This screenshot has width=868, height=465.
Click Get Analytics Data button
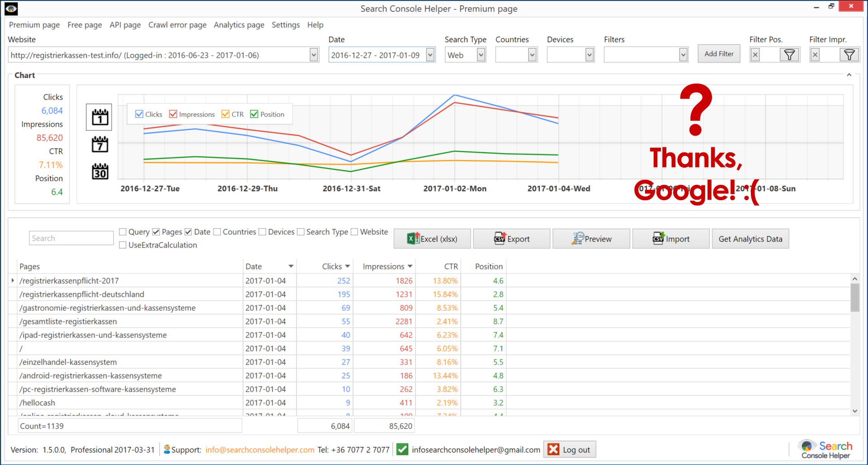click(x=750, y=239)
